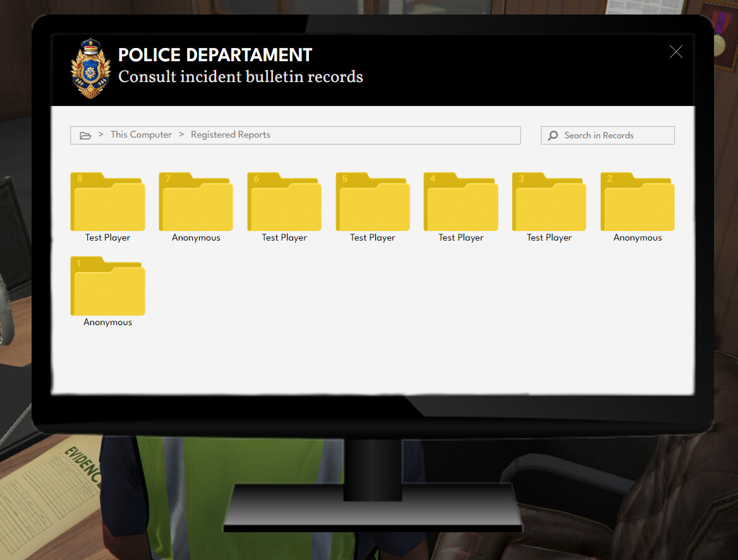Open report folder number 6
This screenshot has width=738, height=560.
(x=284, y=201)
